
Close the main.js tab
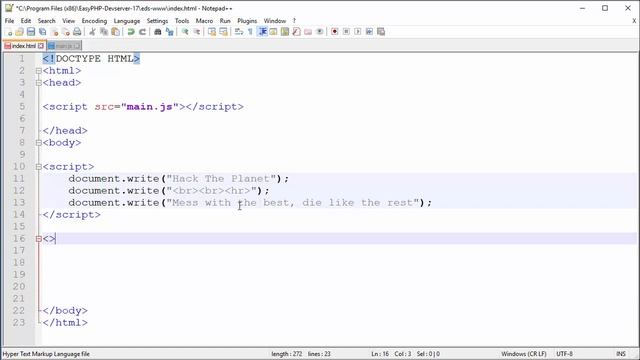point(77,46)
